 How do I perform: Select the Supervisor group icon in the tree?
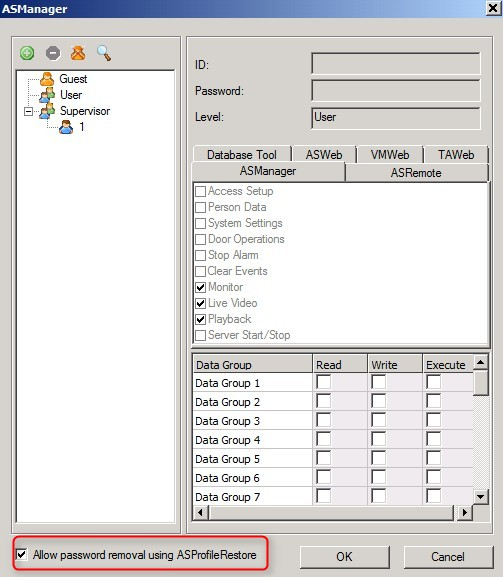point(47,111)
